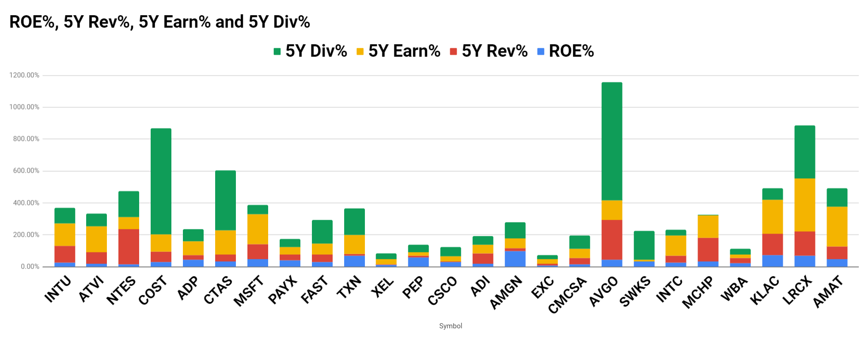Viewport: 868px width, 338px height.
Task: Click the blue segment of the AMGN bar
Action: [515, 259]
